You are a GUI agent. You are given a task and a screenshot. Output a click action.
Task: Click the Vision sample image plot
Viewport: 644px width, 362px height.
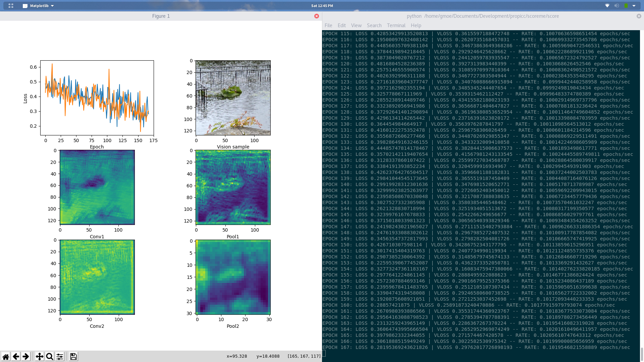233,98
